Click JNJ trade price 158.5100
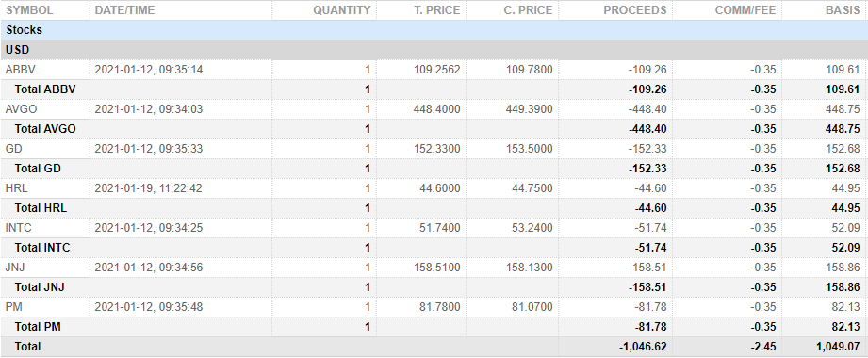The height and width of the screenshot is (358, 868). (436, 268)
